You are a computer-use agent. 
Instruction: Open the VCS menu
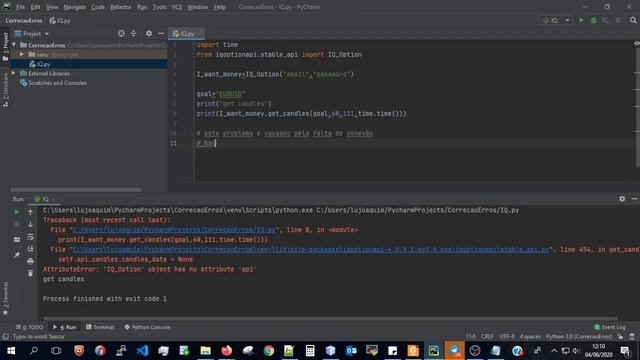coord(177,7)
